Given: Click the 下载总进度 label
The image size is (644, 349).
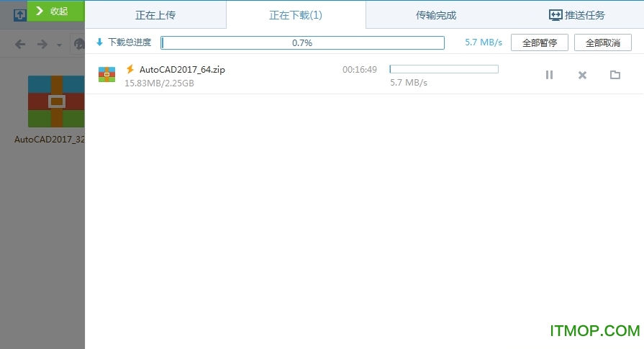Looking at the screenshot, I should pos(130,42).
